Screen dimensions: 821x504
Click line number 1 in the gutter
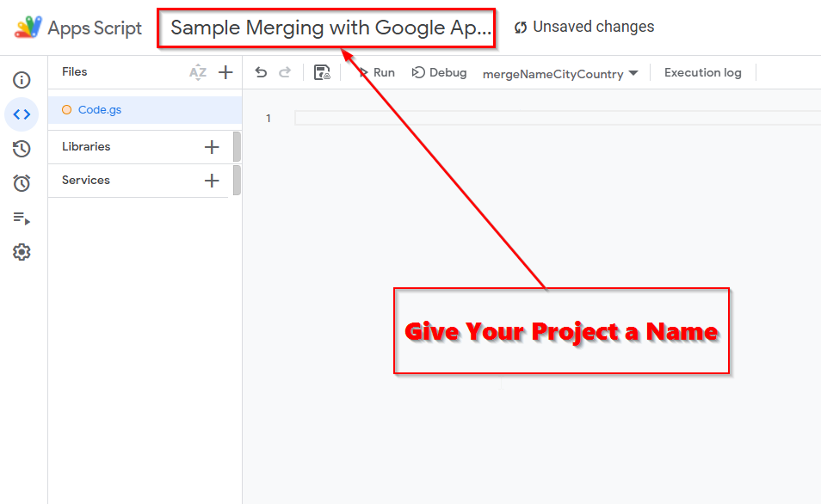click(269, 119)
